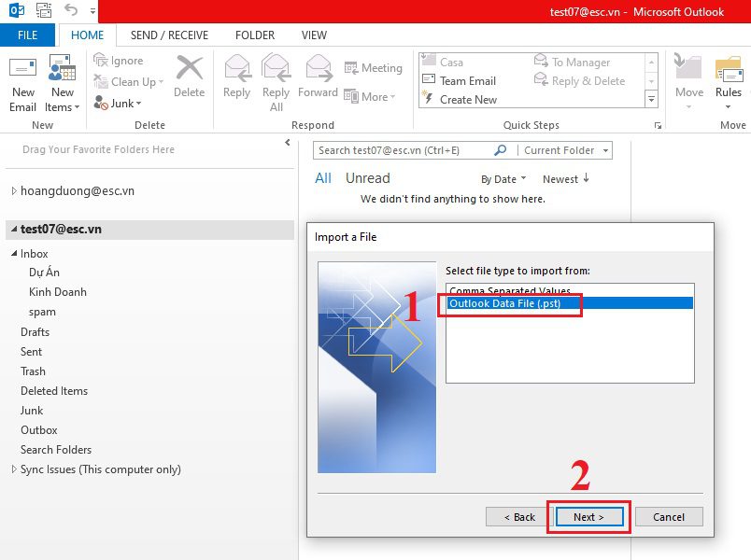
Task: Open the Sent folder
Action: coord(31,351)
